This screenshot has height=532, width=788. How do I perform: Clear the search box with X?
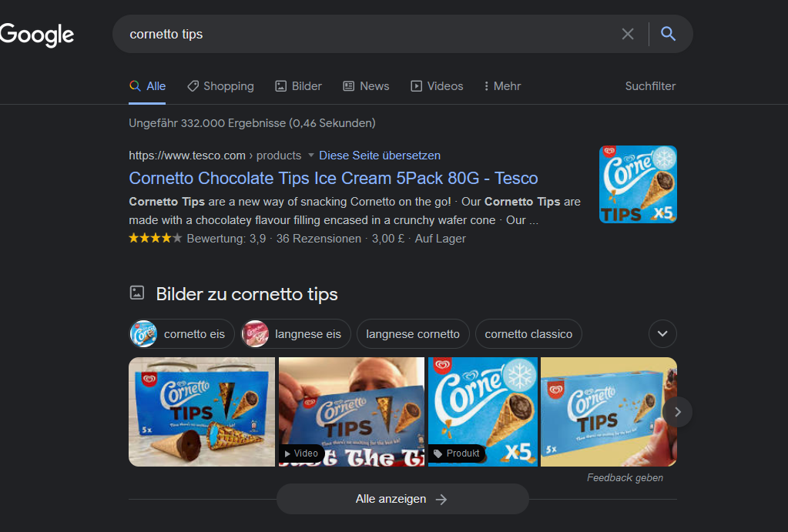628,34
